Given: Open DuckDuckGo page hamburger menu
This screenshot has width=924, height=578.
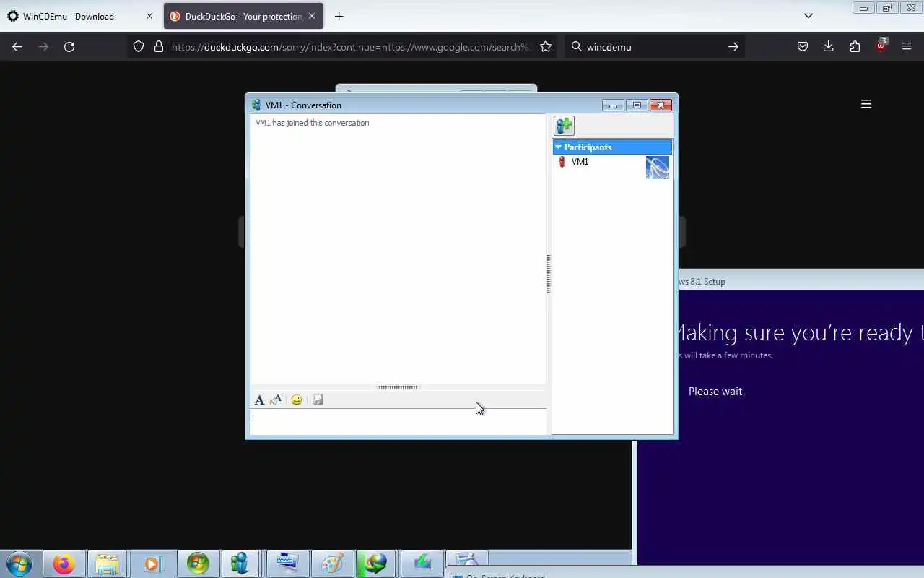Looking at the screenshot, I should (866, 104).
